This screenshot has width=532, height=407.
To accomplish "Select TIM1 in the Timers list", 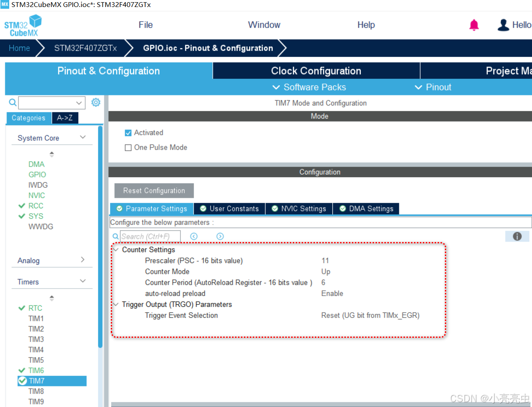I will pyautogui.click(x=36, y=319).
